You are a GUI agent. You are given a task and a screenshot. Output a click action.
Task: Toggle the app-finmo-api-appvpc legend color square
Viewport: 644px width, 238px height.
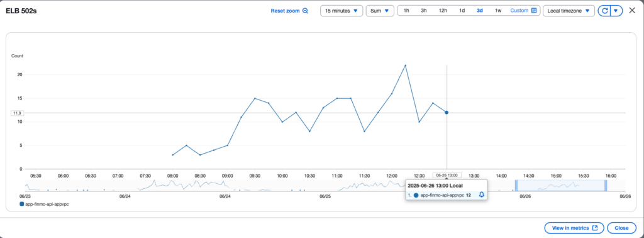[21, 204]
